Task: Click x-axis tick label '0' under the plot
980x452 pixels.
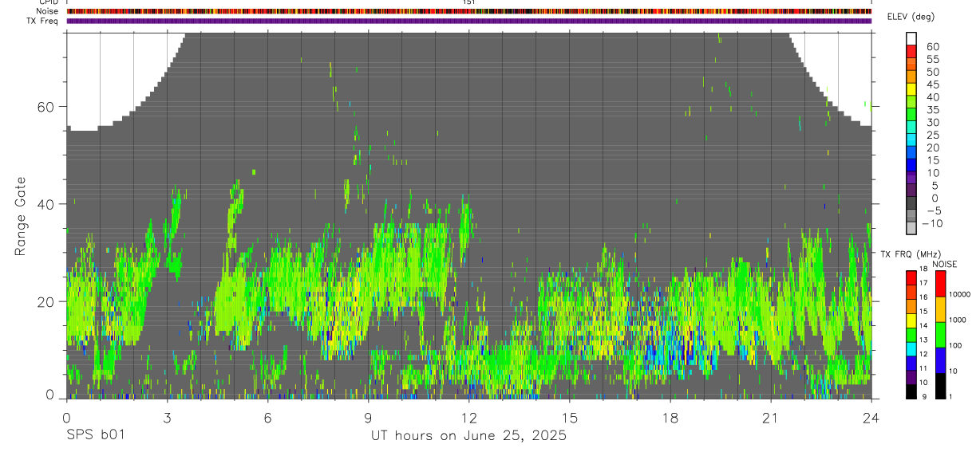Action: click(66, 417)
